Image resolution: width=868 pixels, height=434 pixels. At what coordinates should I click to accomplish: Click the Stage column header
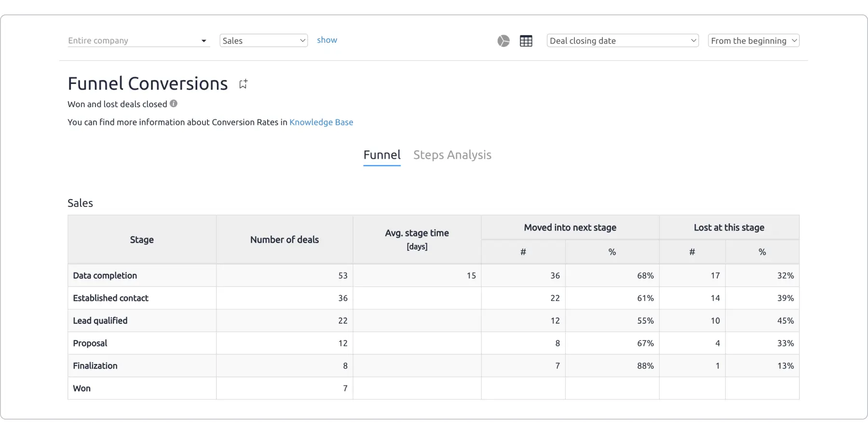pyautogui.click(x=142, y=240)
